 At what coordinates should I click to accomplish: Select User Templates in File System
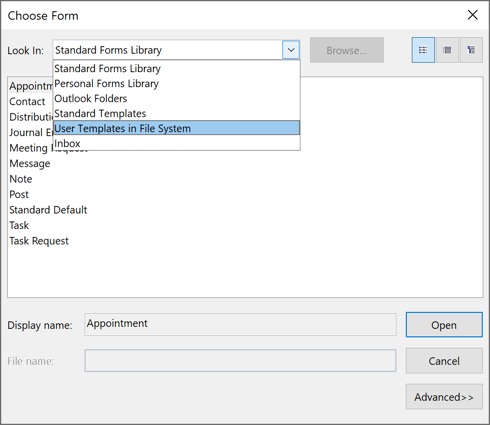(176, 128)
